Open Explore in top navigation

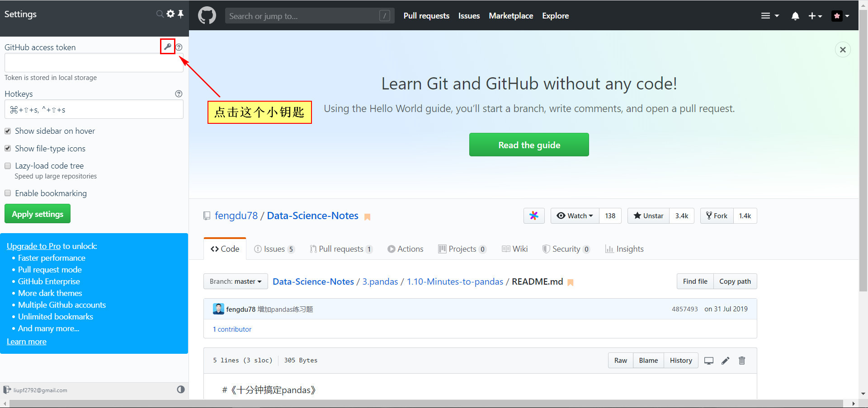(555, 16)
